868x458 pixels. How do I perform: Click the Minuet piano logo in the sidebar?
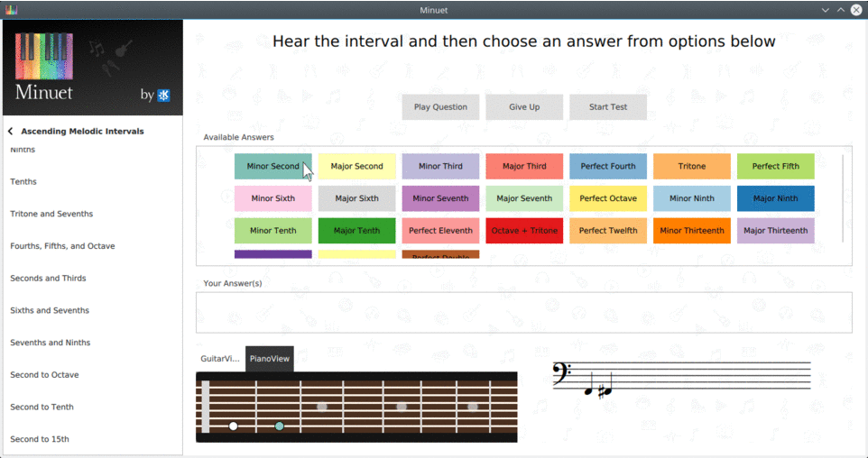(44, 58)
